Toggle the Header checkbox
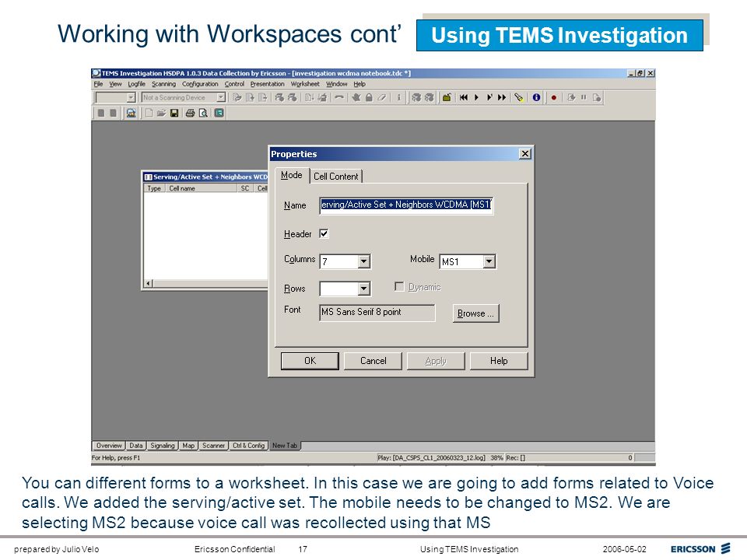This screenshot has height=560, width=747. 324,234
